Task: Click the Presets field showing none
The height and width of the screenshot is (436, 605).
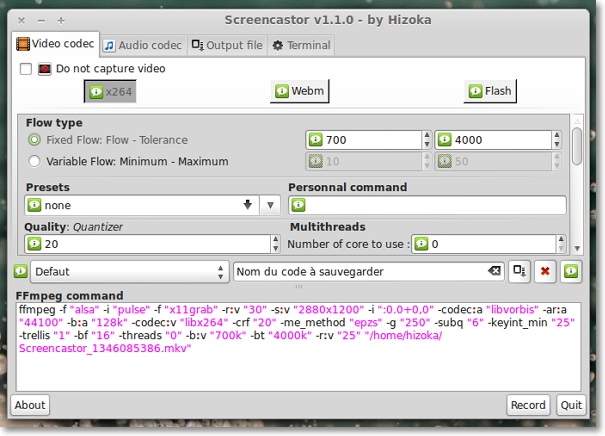Action: (142, 205)
